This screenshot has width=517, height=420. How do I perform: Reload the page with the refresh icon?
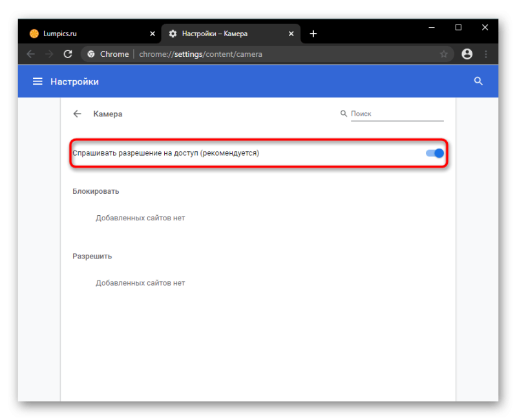(68, 54)
